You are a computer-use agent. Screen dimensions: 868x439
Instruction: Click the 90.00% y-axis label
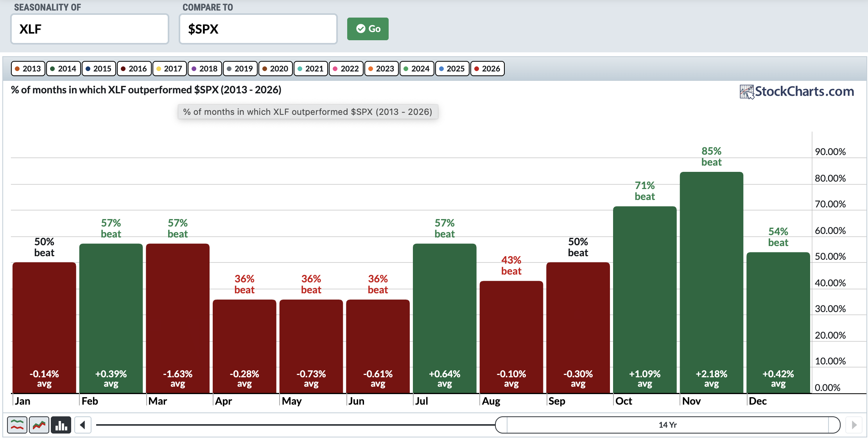tap(830, 152)
